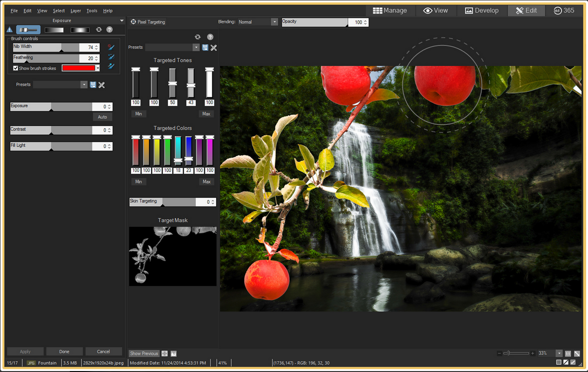Click the red brush stroke color swatch
Screen dimensions: 588x372
78,68
